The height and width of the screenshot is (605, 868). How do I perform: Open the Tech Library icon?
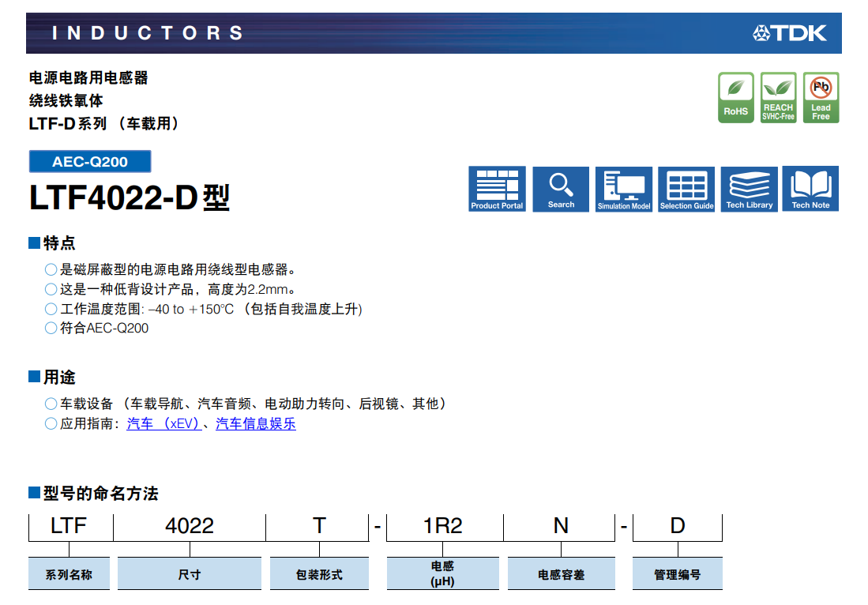pos(749,189)
